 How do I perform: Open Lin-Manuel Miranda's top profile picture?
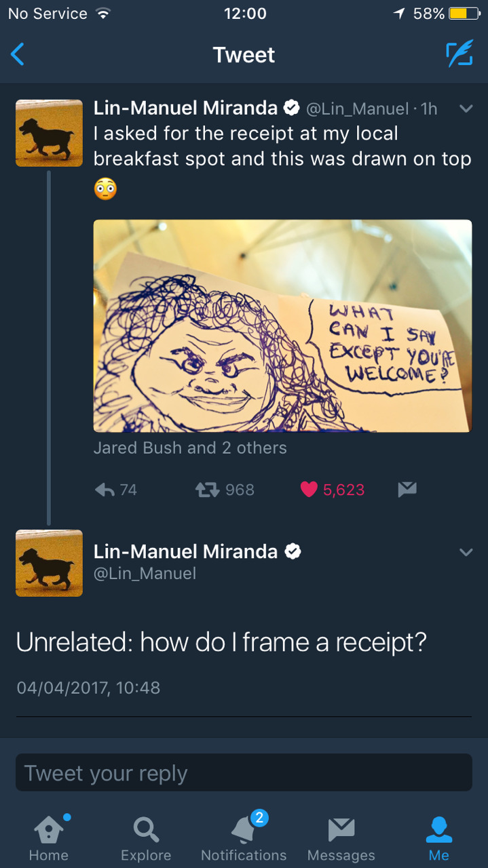[49, 133]
